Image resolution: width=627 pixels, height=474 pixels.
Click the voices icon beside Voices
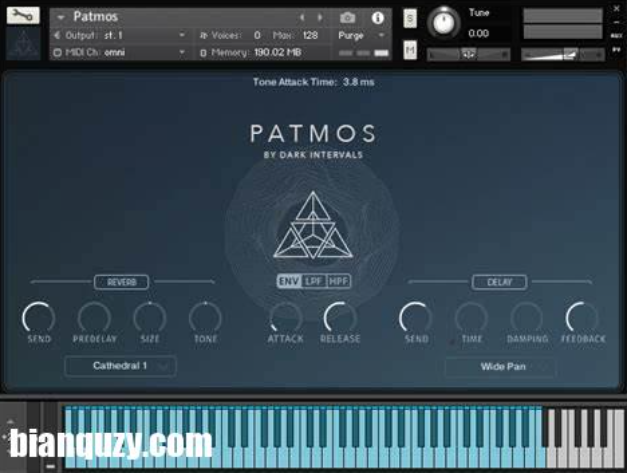pos(204,36)
